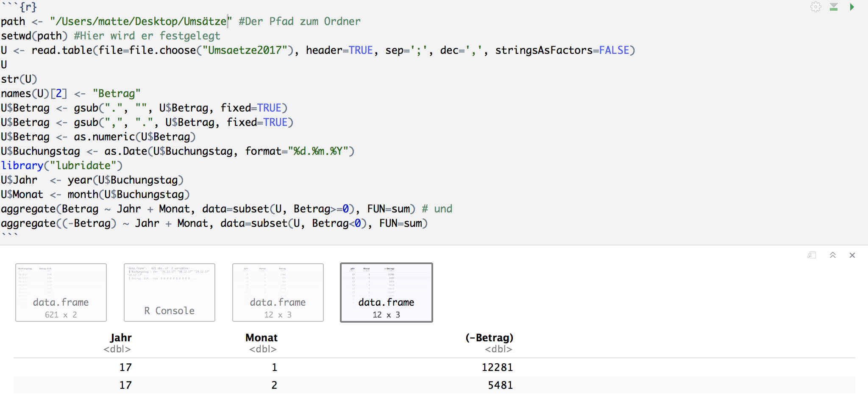
Task: Select the cell showing value 5481
Action: 500,385
